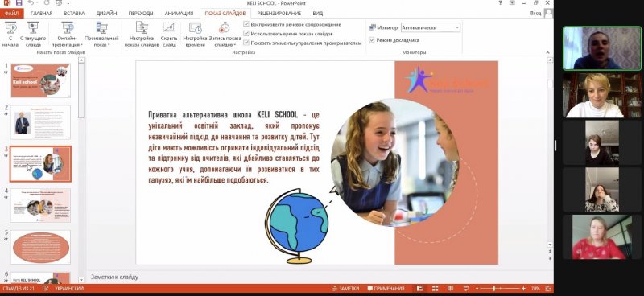Disable Режим докладчика checkbox
The width and height of the screenshot is (644, 296).
point(372,40)
